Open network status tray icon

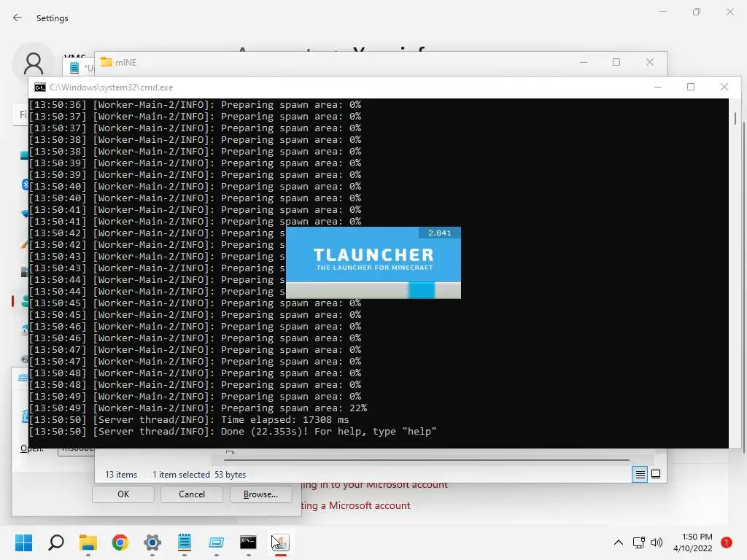coord(639,542)
